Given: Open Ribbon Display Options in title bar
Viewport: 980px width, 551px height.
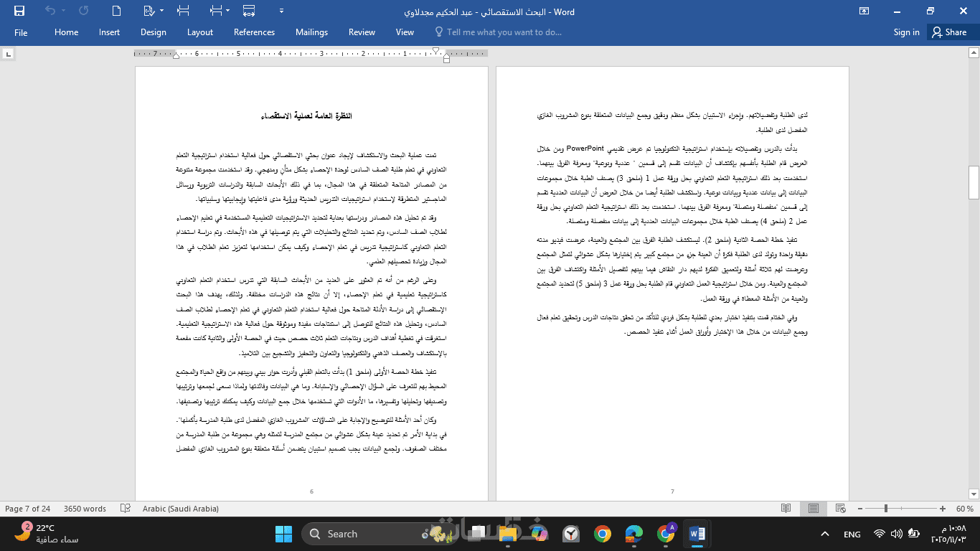Looking at the screenshot, I should [x=864, y=11].
